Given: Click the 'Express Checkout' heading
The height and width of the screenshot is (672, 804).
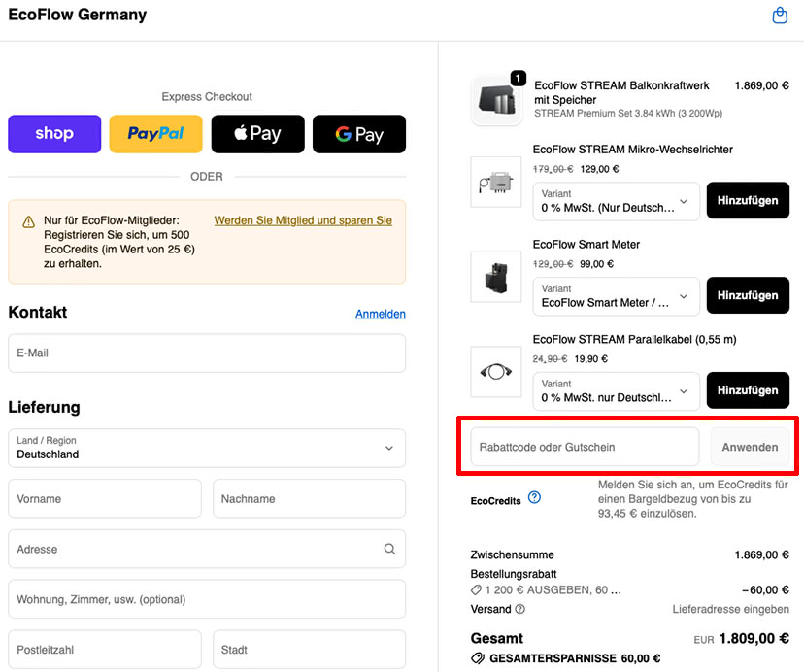Looking at the screenshot, I should click(x=207, y=97).
